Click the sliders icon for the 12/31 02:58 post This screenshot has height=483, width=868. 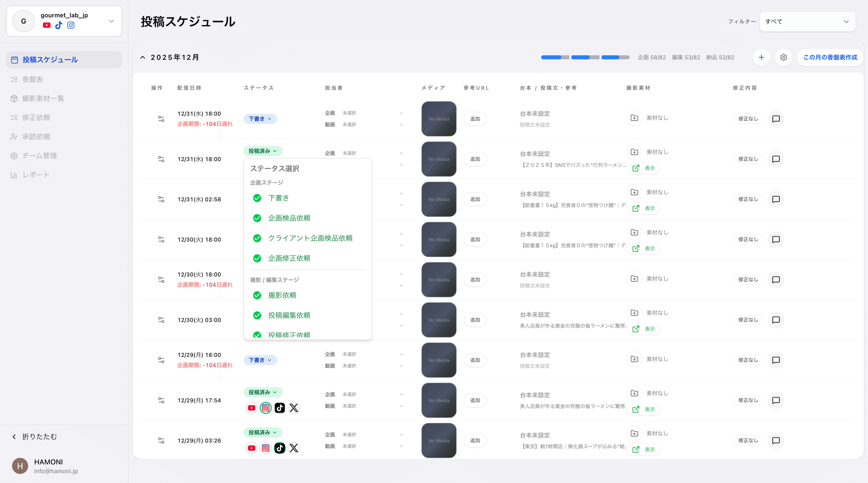(161, 199)
